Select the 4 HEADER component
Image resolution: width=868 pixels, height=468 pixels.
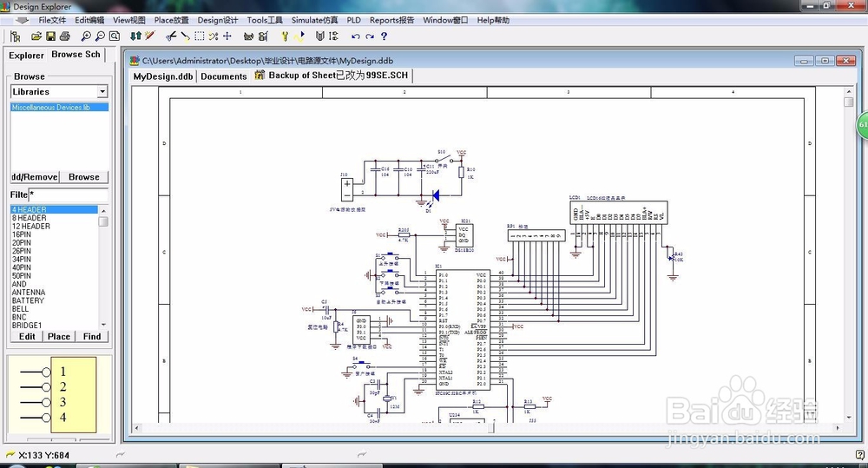[x=54, y=210]
